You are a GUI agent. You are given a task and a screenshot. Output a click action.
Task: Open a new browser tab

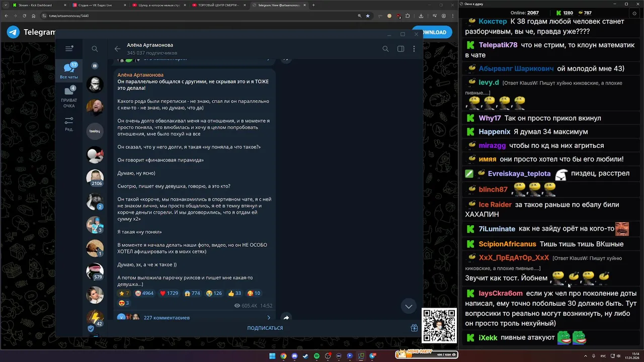tap(313, 5)
